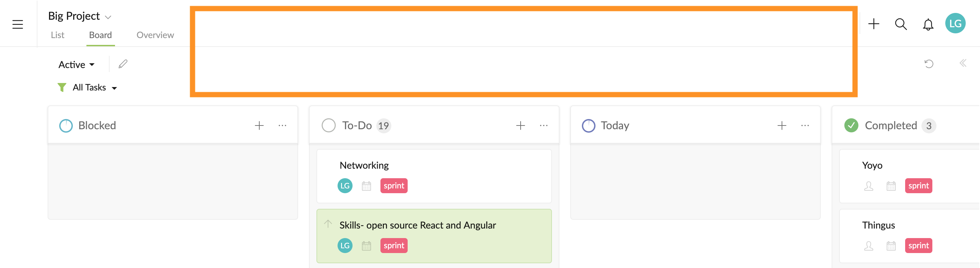Open the LG user profile avatar
980x268 pixels.
point(955,23)
